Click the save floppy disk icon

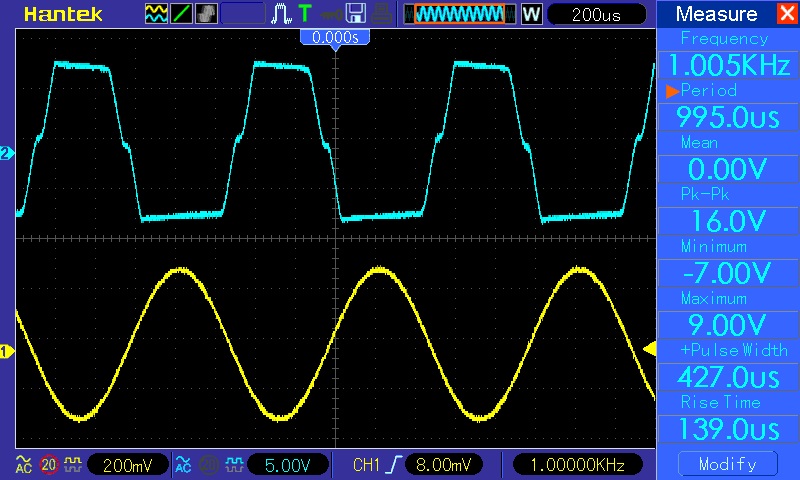355,14
